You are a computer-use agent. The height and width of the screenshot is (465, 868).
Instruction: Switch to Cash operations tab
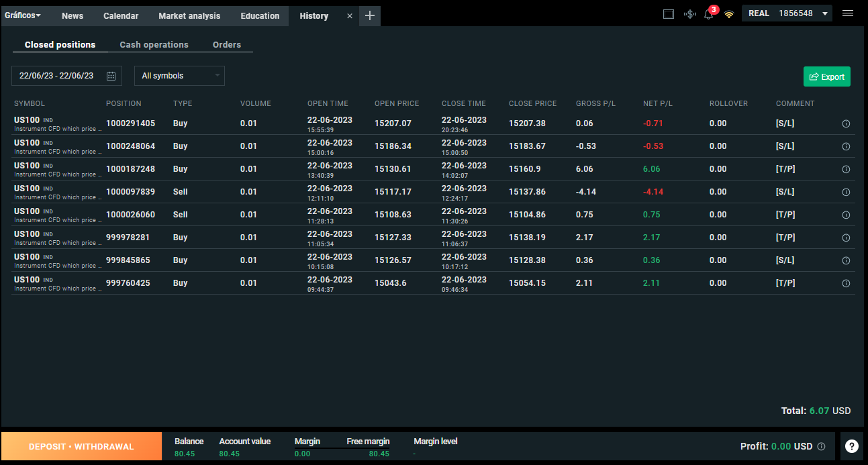point(154,45)
